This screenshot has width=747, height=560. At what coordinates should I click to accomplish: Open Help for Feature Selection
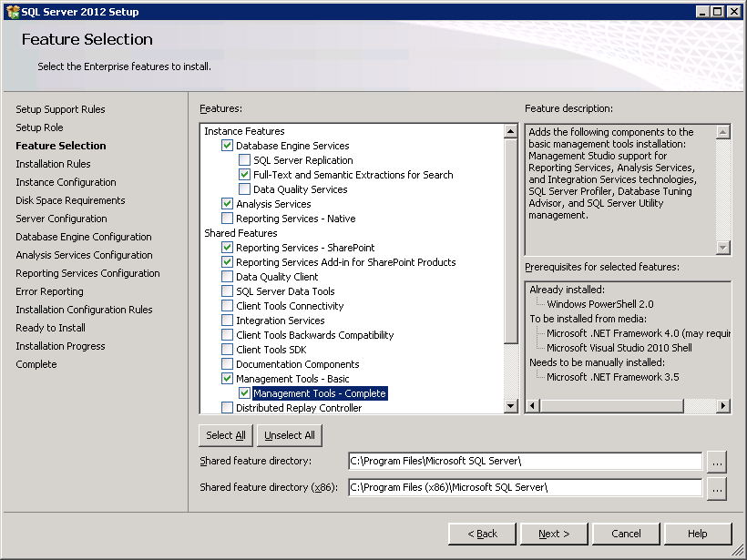coord(698,534)
